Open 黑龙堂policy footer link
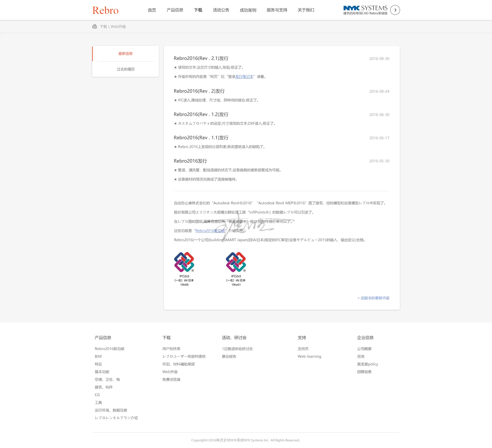Image resolution: width=492 pixels, height=448 pixels. click(x=368, y=364)
